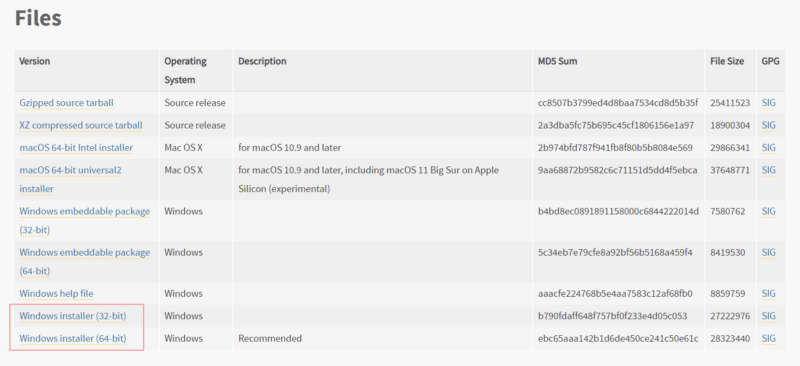
Task: Download the Windows installer (64-bit)
Action: tap(73, 338)
